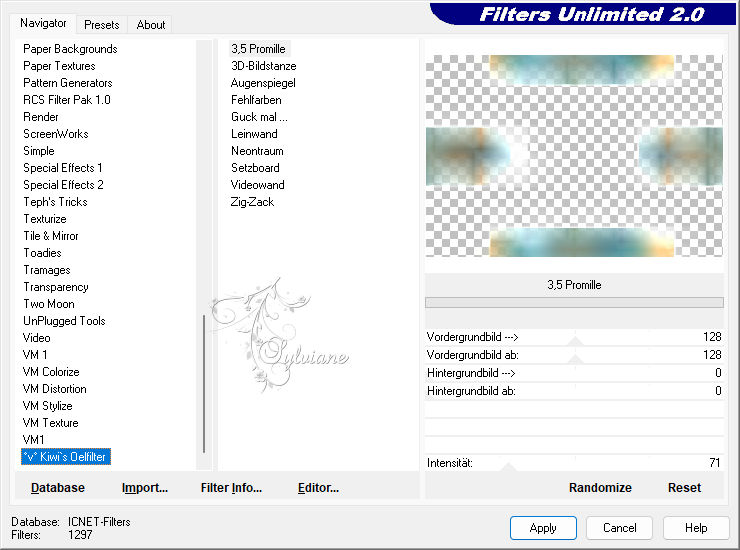Pick the Two Moon category
Viewport: 740px width, 550px height.
click(x=49, y=304)
